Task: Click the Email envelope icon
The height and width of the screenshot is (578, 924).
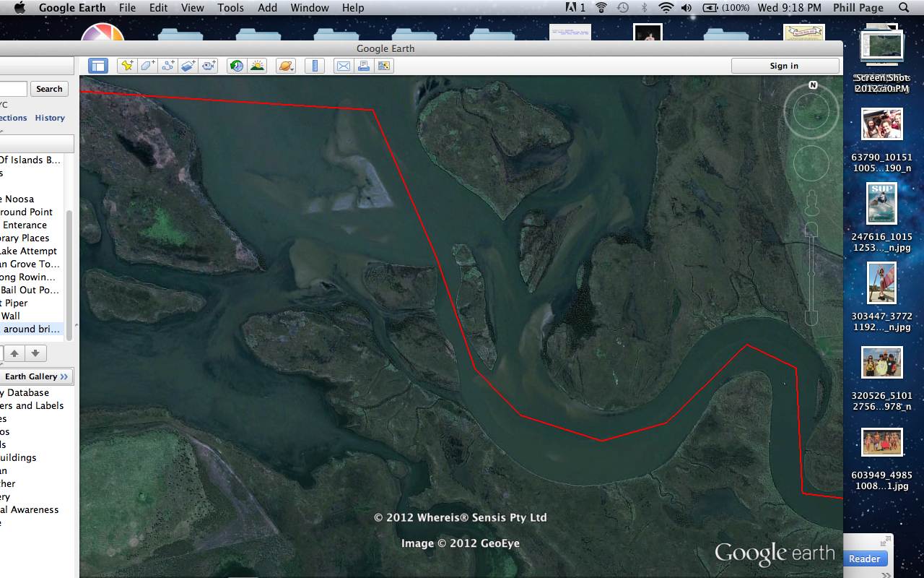Action: [343, 66]
